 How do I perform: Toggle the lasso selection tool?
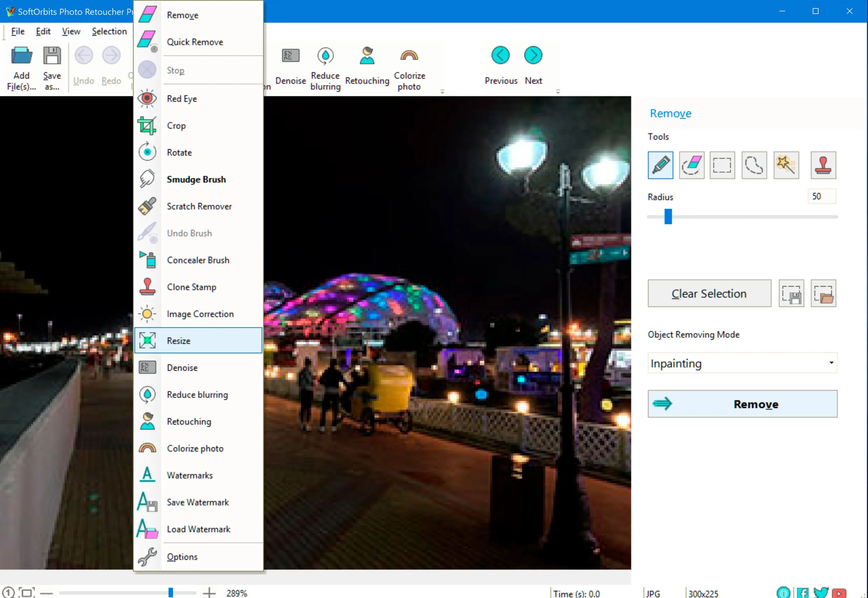tap(755, 165)
